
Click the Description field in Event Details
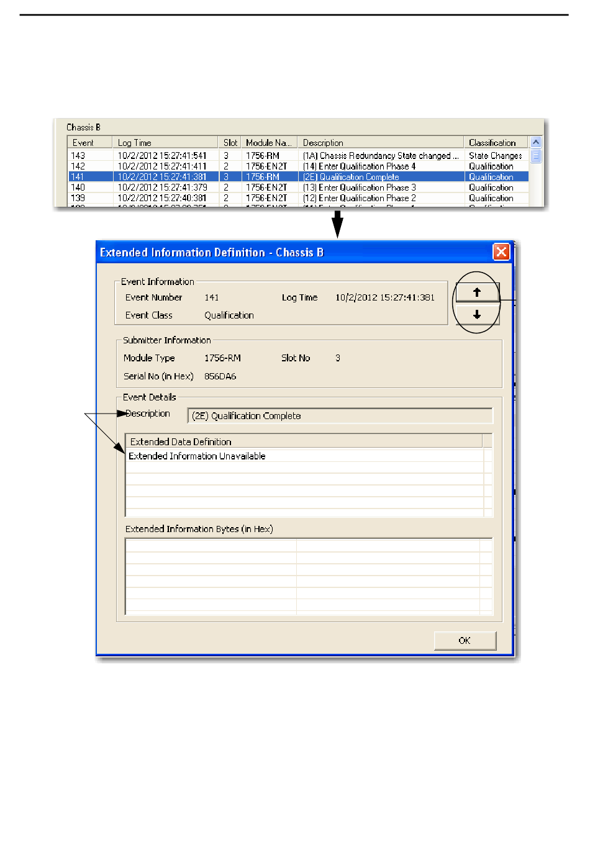[340, 416]
